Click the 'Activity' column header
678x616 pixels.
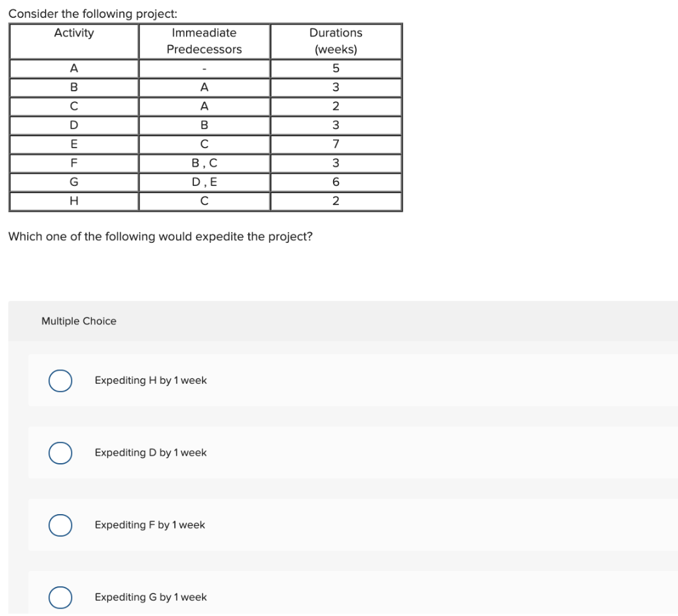74,42
